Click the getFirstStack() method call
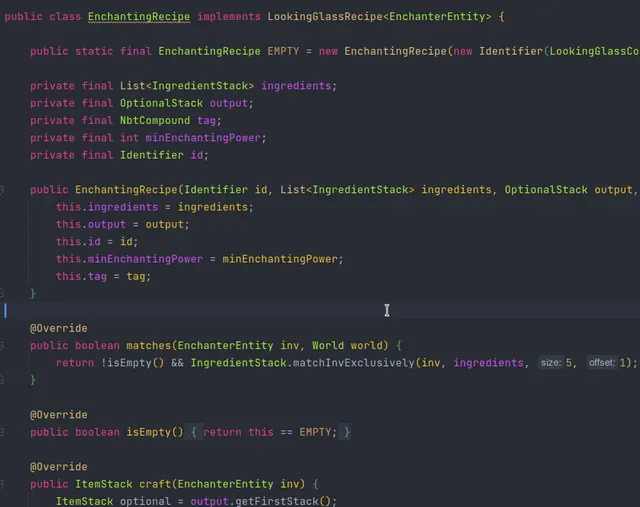 pyautogui.click(x=283, y=501)
